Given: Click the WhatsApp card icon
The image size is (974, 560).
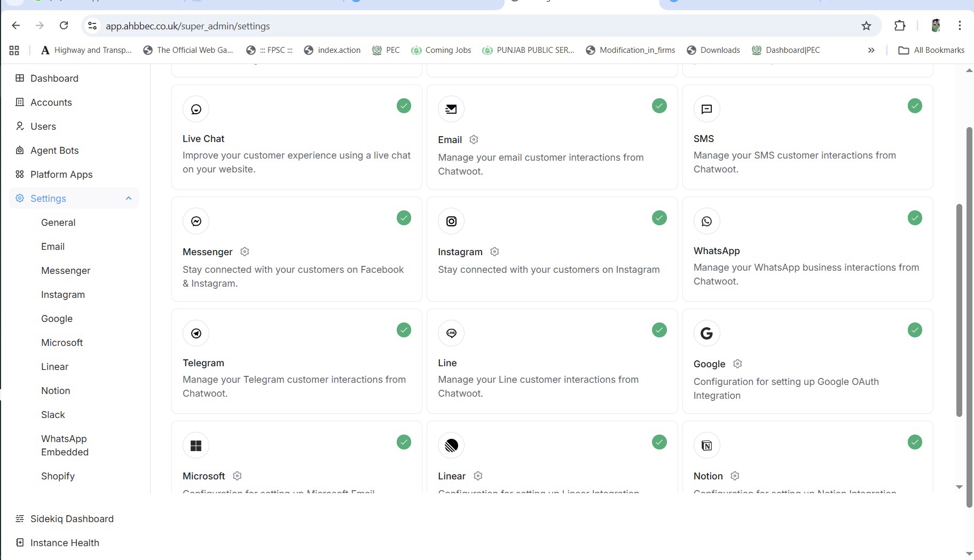Looking at the screenshot, I should tap(706, 221).
